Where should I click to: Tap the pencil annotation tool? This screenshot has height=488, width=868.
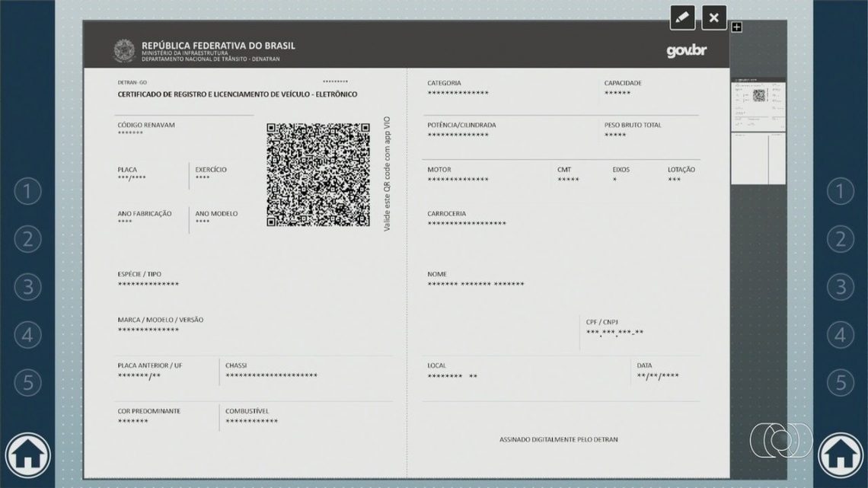pyautogui.click(x=682, y=18)
